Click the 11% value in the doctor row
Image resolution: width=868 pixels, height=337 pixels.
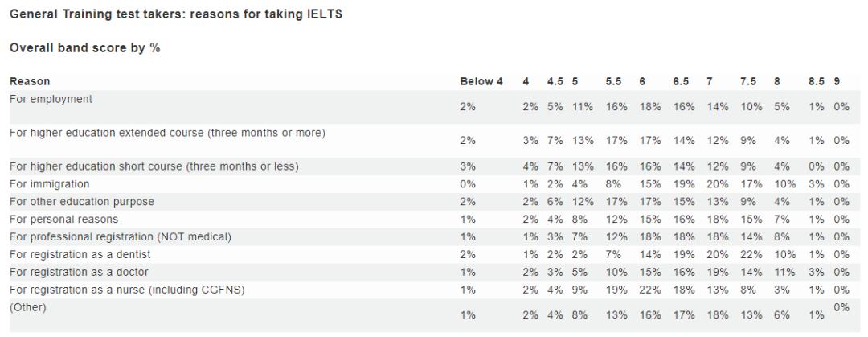pyautogui.click(x=783, y=272)
